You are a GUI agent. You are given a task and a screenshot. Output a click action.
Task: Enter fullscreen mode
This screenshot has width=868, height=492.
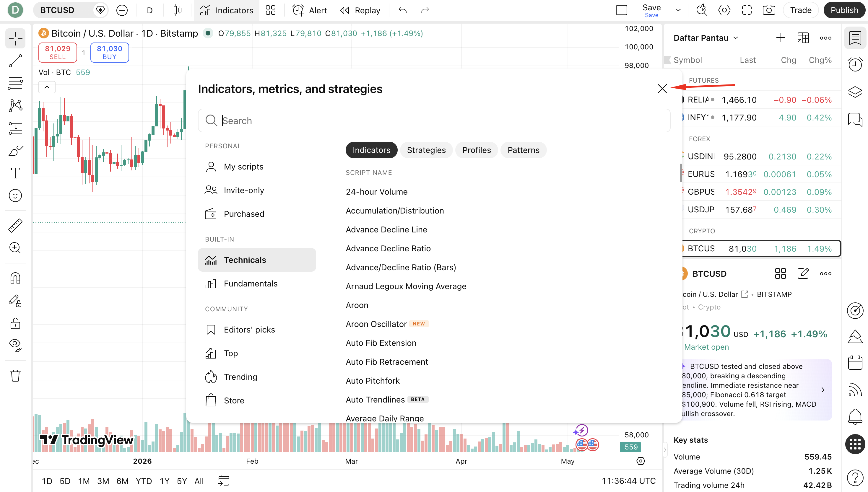[747, 10]
